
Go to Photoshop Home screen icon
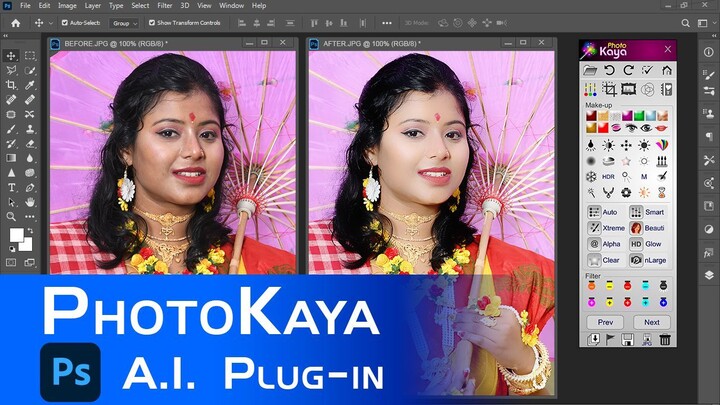tap(16, 23)
